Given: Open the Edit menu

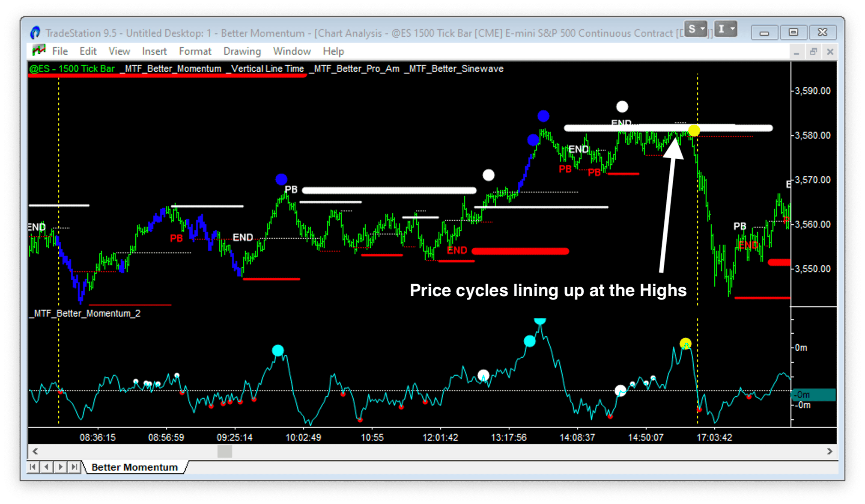Looking at the screenshot, I should [85, 51].
